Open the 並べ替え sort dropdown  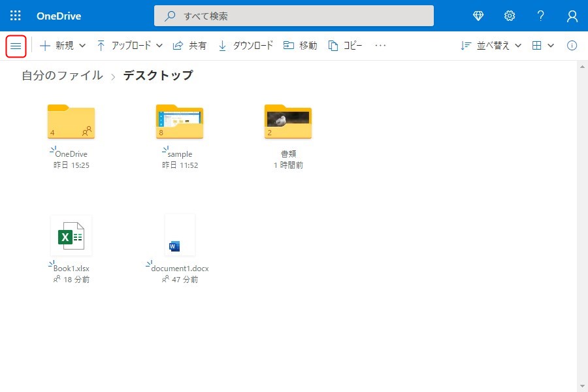[491, 46]
